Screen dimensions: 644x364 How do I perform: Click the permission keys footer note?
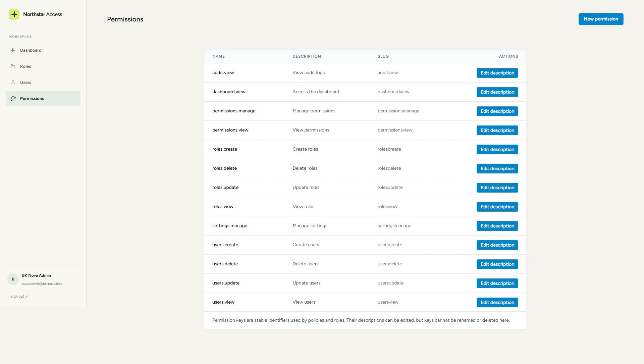click(361, 320)
